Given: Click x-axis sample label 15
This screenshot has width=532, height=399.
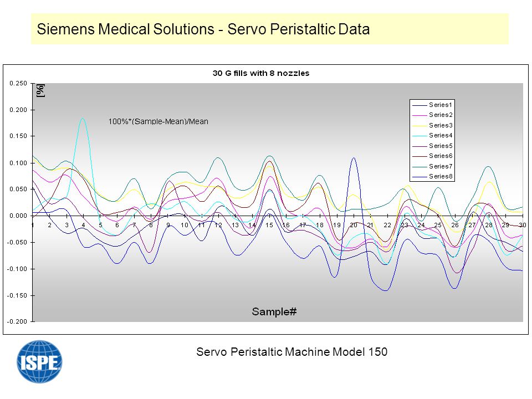Looking at the screenshot, I should point(269,225).
